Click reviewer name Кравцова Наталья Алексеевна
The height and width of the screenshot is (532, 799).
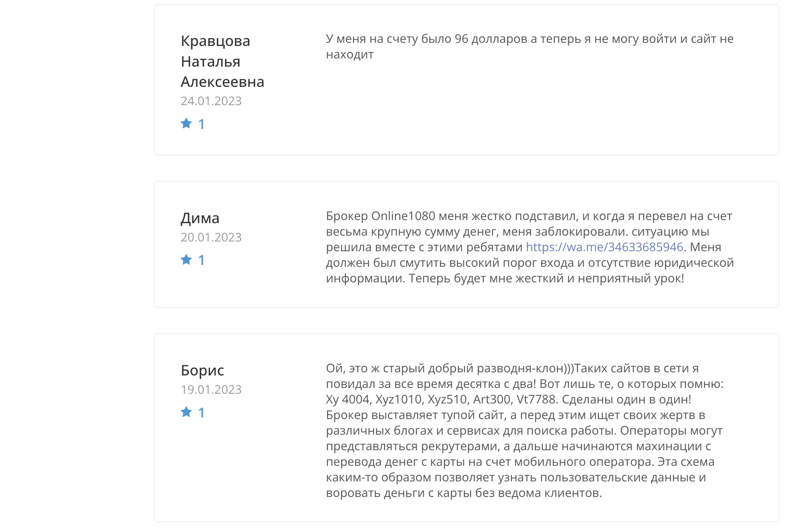[x=222, y=61]
